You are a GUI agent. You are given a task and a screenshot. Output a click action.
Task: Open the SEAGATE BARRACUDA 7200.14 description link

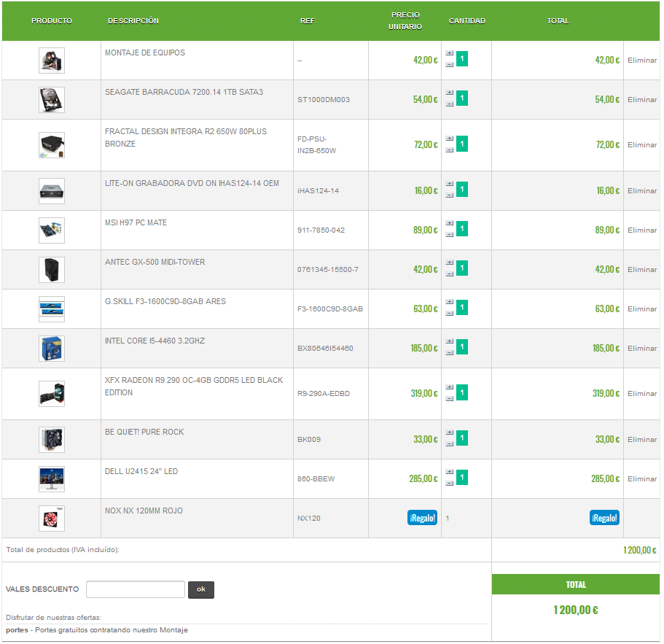[x=184, y=93]
